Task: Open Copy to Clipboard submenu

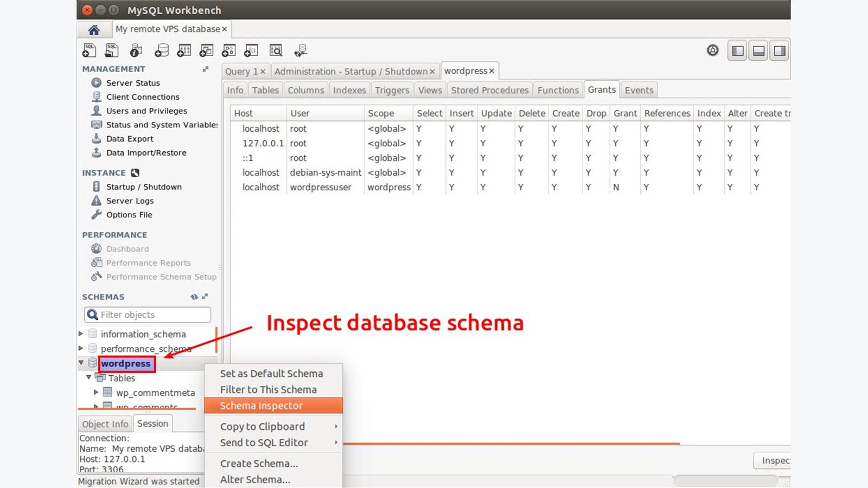Action: point(273,427)
